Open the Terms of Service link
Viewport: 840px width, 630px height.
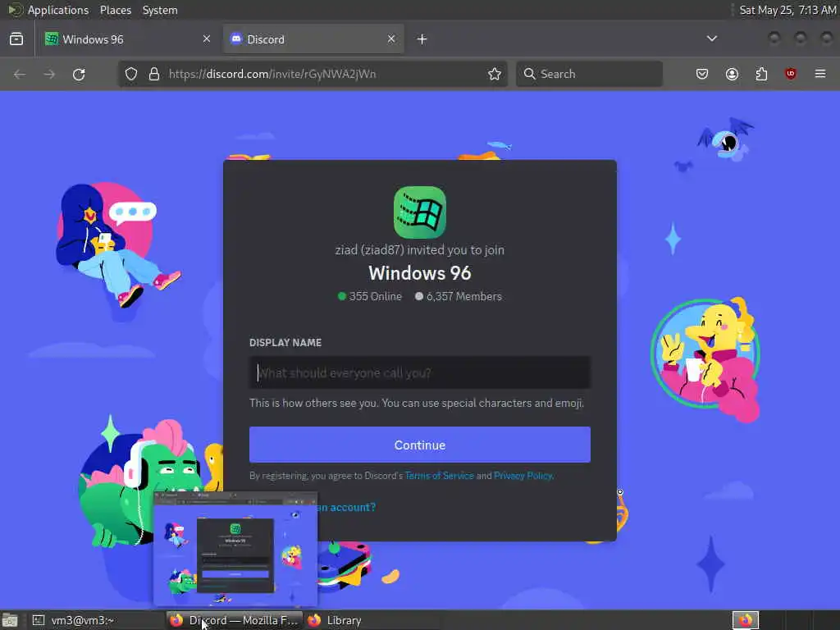[440, 476]
